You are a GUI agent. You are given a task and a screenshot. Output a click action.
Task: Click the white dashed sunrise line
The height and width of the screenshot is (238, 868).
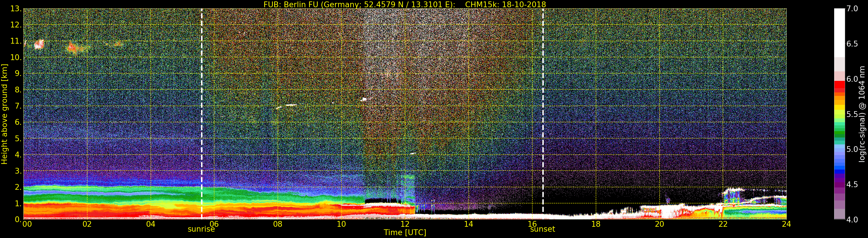click(202, 114)
